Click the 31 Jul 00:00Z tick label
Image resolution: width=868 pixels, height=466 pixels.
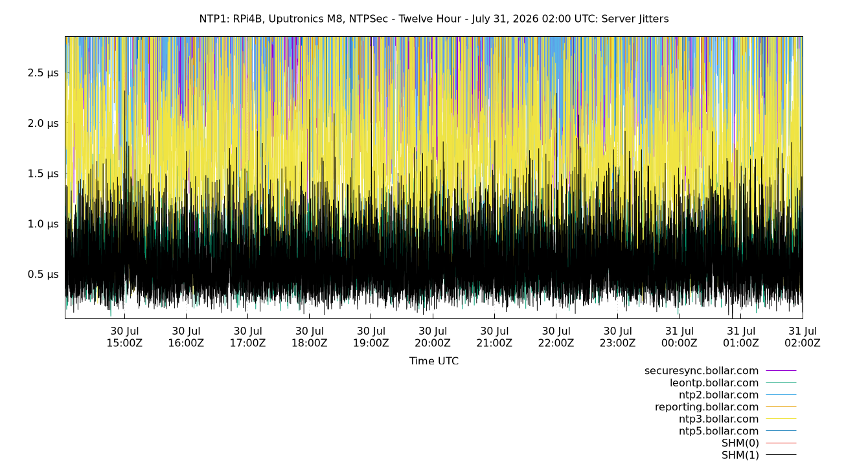tap(679, 337)
